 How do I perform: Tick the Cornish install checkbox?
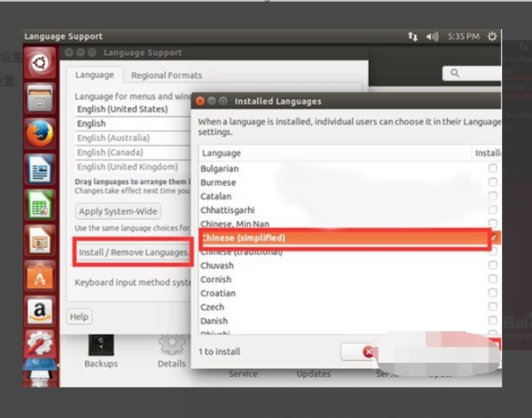coord(493,280)
